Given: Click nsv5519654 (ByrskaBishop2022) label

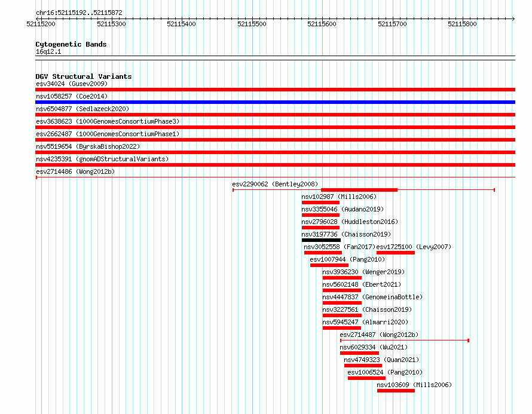Looking at the screenshot, I should click(88, 146).
